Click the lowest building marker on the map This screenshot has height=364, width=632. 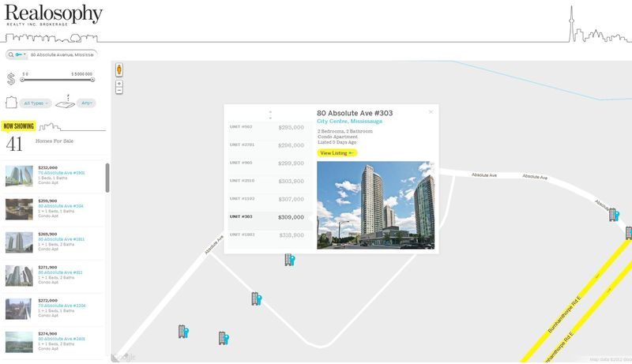[x=224, y=338]
